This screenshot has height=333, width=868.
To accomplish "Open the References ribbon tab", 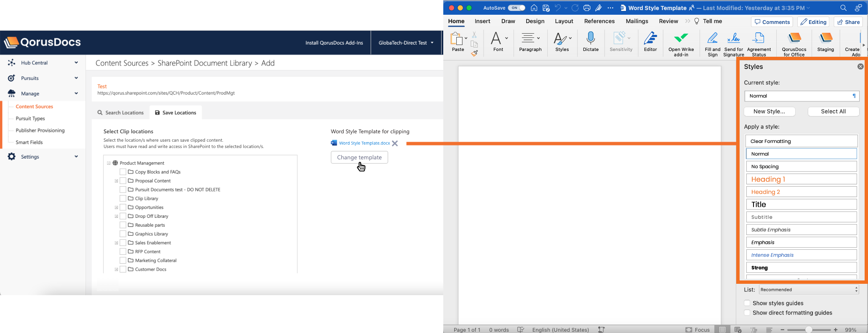I will [599, 21].
